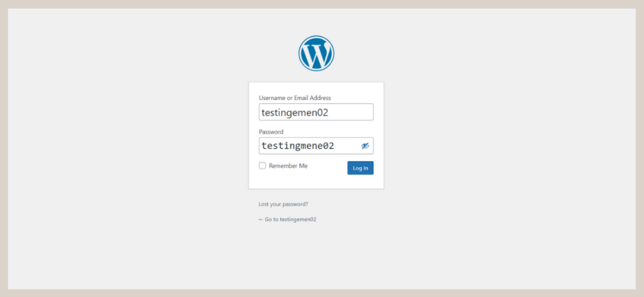Click the white W inside the logo

316,54
